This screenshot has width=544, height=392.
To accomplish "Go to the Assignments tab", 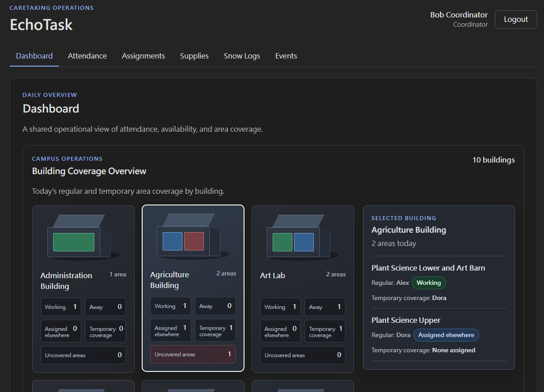I will 143,56.
